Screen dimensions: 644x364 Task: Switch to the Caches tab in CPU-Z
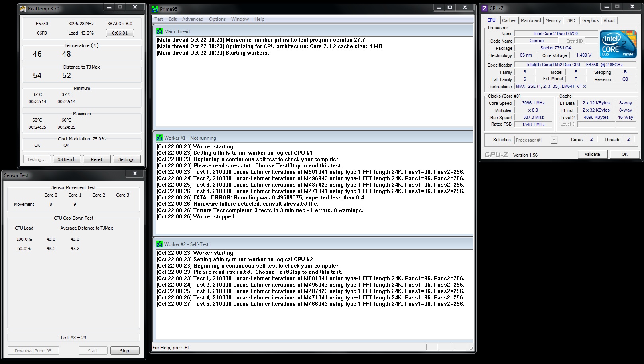(509, 20)
